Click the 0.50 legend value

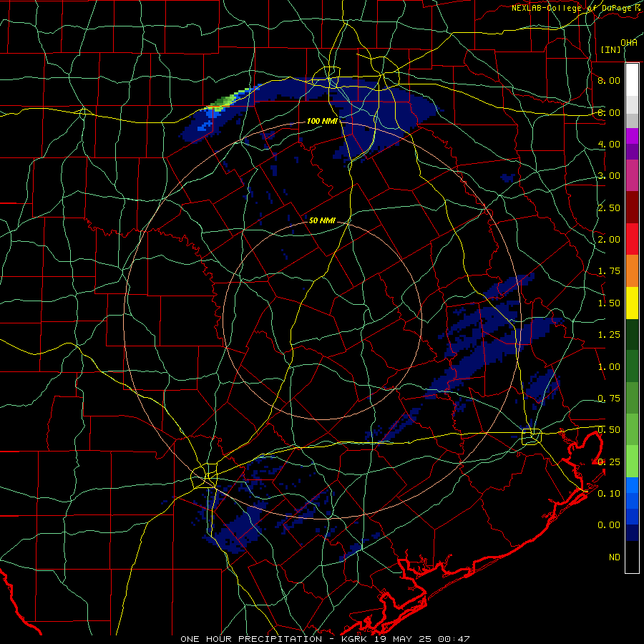tap(609, 430)
